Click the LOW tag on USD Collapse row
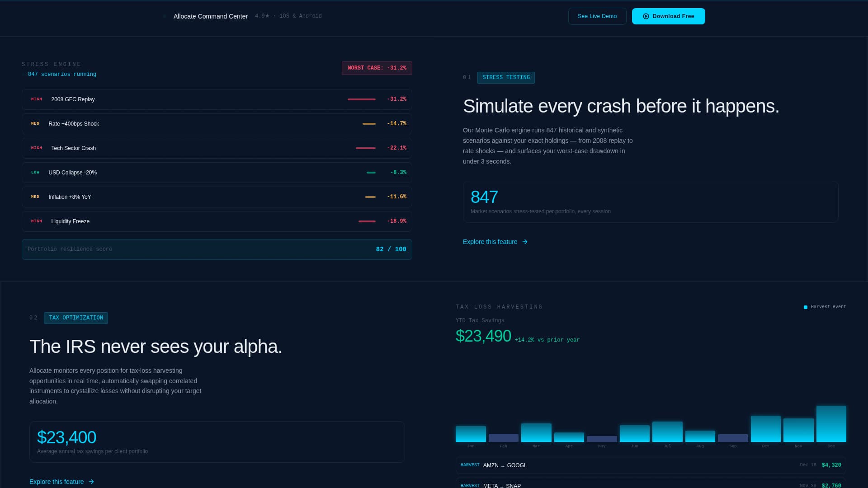The image size is (868, 488). click(35, 173)
